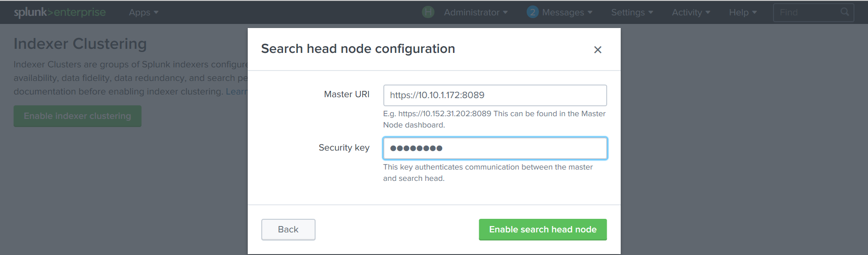The image size is (868, 255).
Task: Click the security key authentication help text
Action: 488,173
